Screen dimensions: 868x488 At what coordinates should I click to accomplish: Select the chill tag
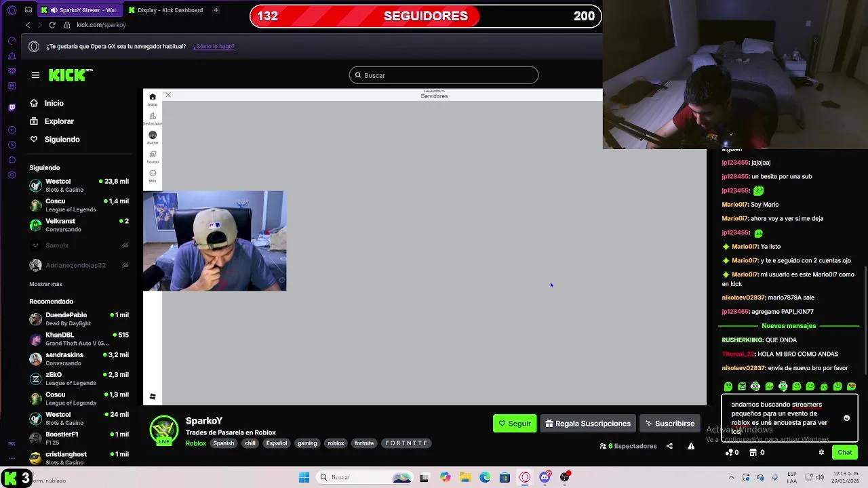coord(250,443)
